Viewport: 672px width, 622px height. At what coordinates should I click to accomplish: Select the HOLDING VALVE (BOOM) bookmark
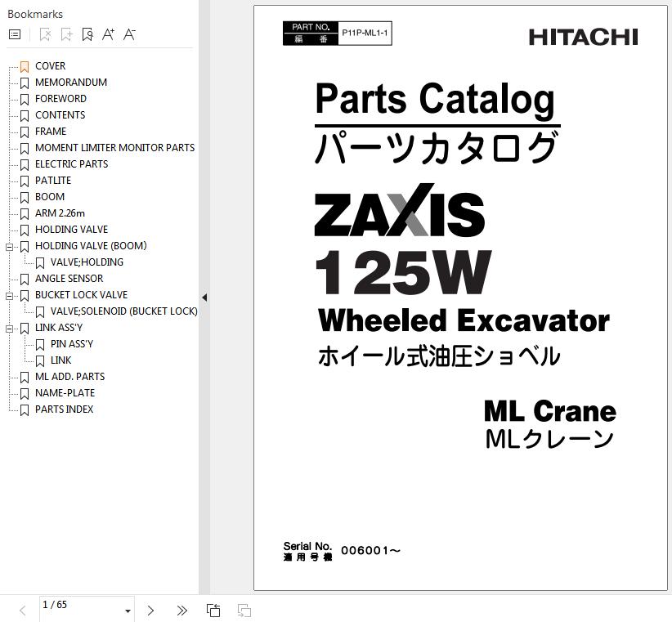91,246
